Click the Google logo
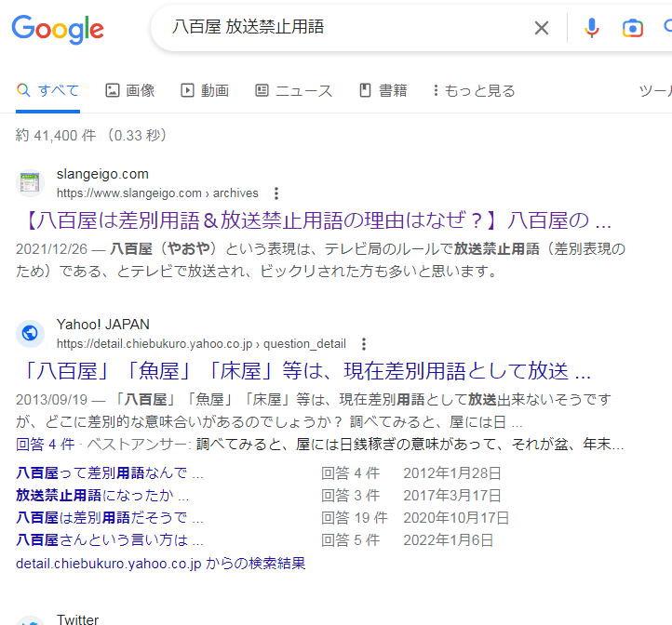This screenshot has width=672, height=625. coord(58,29)
